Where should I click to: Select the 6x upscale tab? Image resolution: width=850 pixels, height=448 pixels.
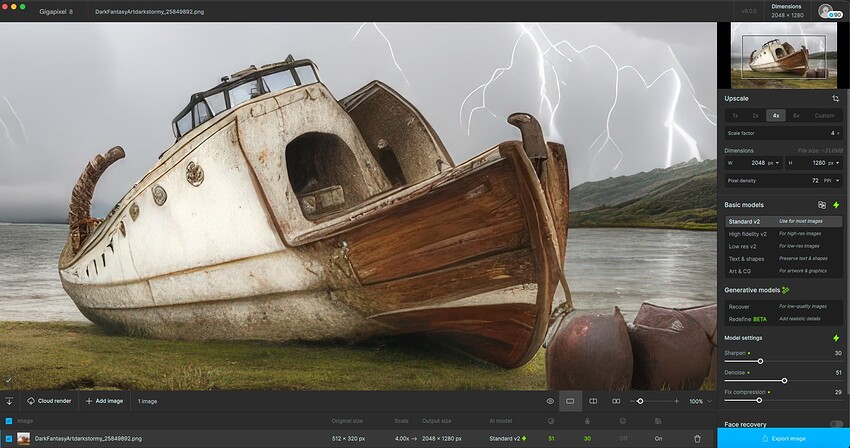click(x=796, y=116)
